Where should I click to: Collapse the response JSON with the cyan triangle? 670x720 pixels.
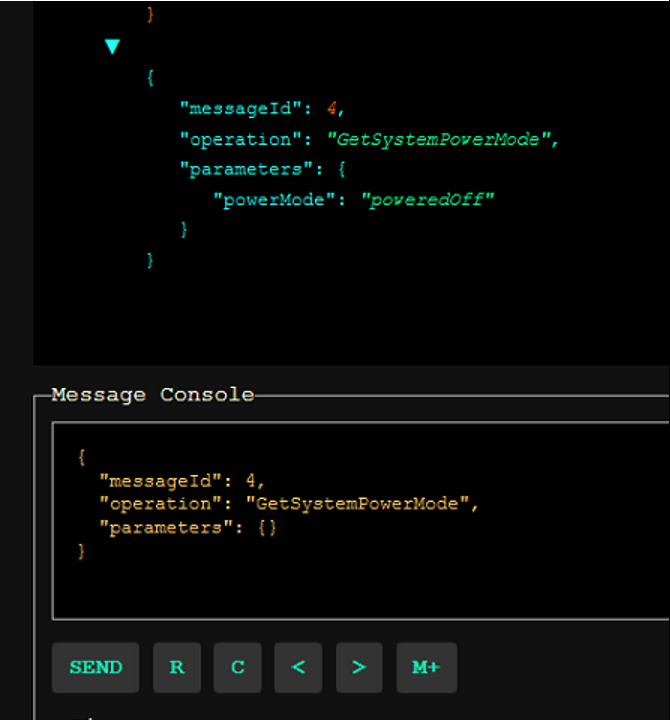click(112, 46)
